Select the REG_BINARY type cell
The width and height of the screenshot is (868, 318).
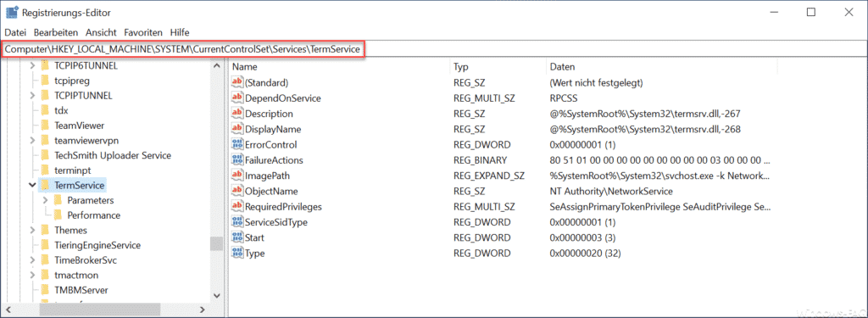tap(480, 160)
